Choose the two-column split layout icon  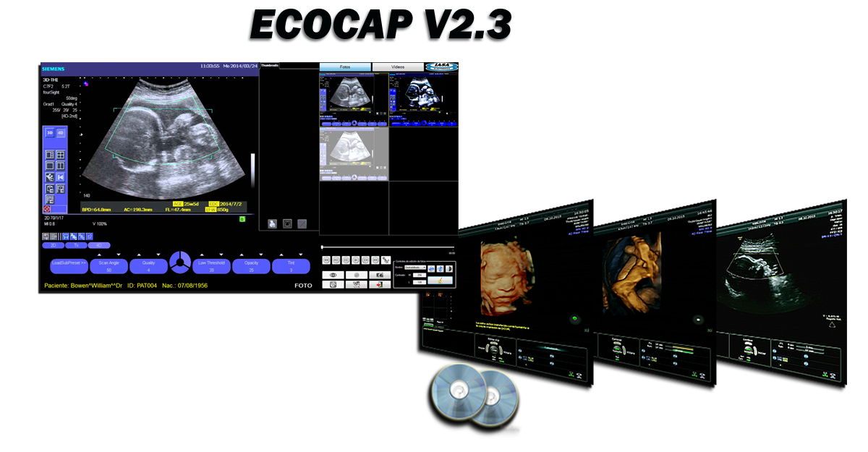61,166
